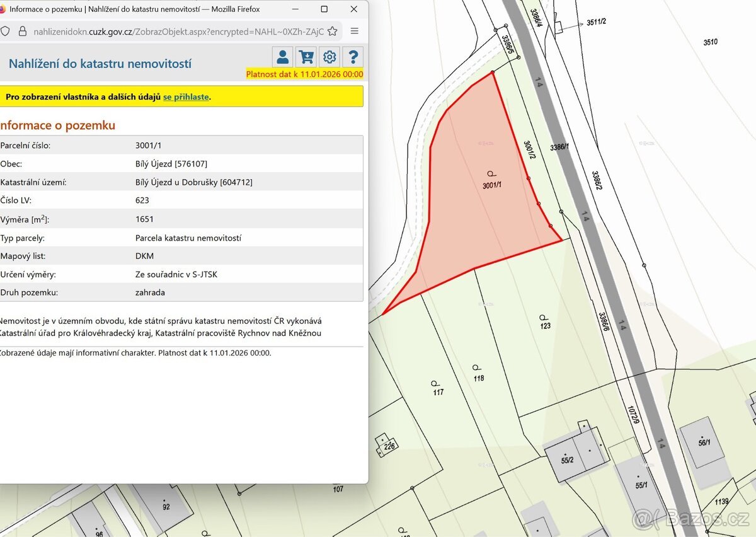
Task: Click the help question mark icon
Action: (353, 57)
